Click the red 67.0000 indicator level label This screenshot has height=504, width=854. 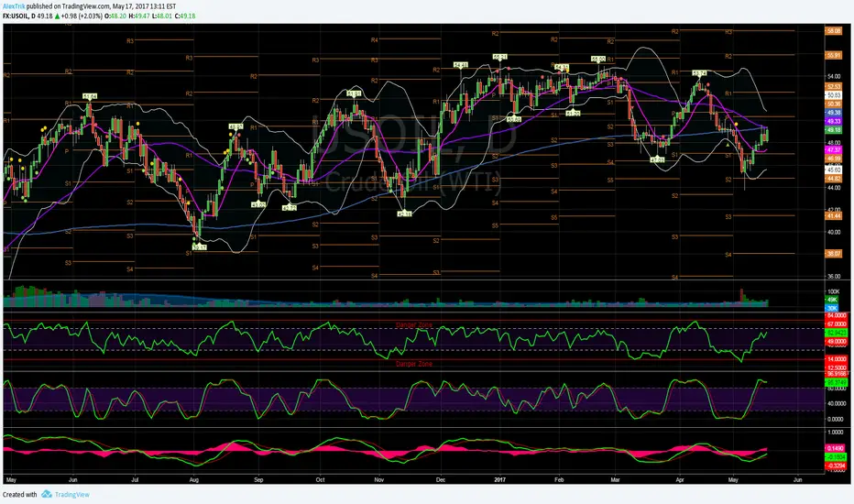click(x=837, y=324)
